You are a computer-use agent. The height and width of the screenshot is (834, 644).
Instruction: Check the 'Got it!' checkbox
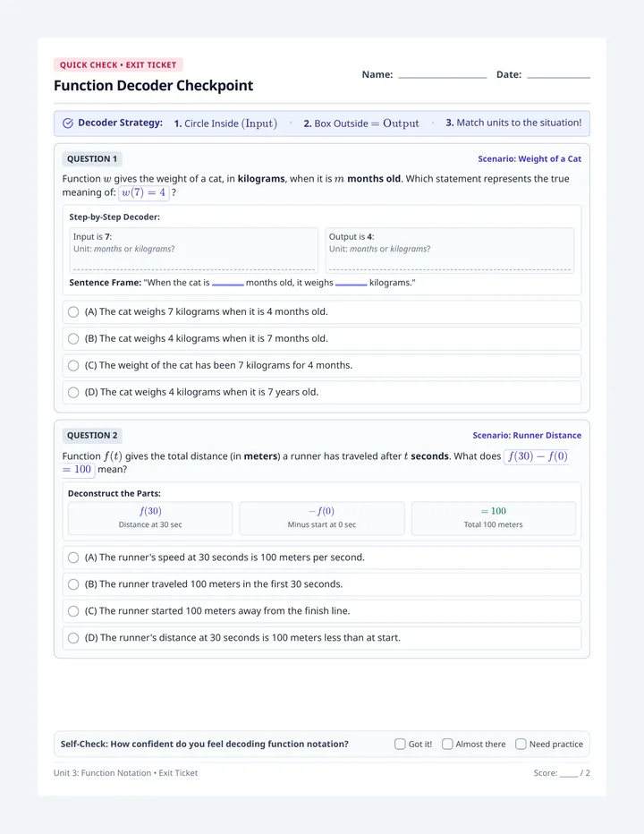click(400, 744)
